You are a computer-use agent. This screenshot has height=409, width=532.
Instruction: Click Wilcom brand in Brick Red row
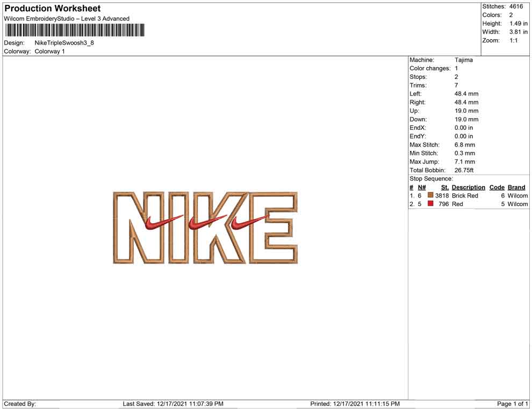coord(517,195)
